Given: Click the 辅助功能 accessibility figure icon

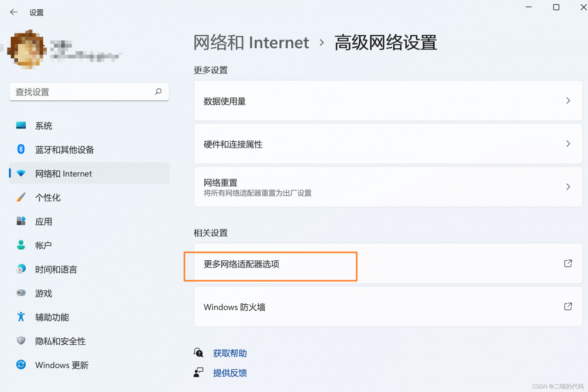Looking at the screenshot, I should click(21, 317).
